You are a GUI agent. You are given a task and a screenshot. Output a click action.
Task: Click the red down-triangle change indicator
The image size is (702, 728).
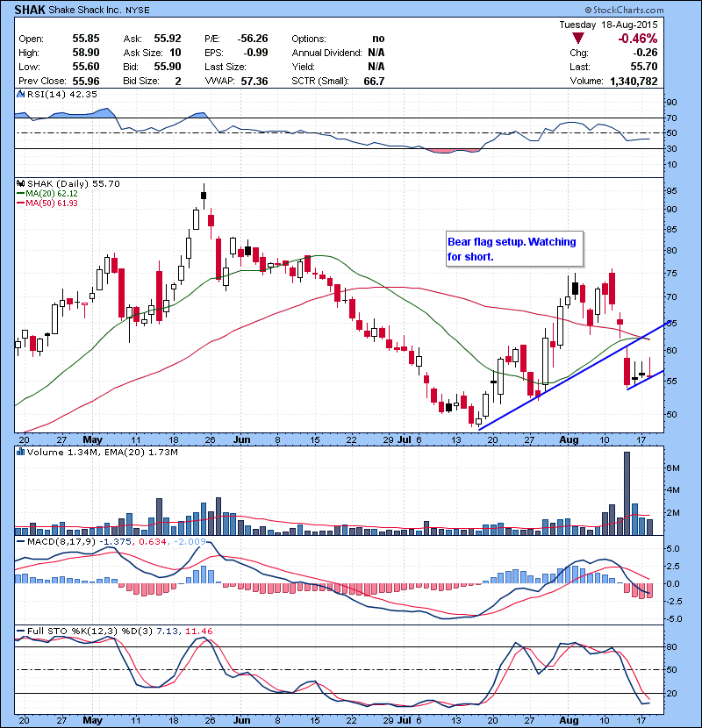(578, 38)
